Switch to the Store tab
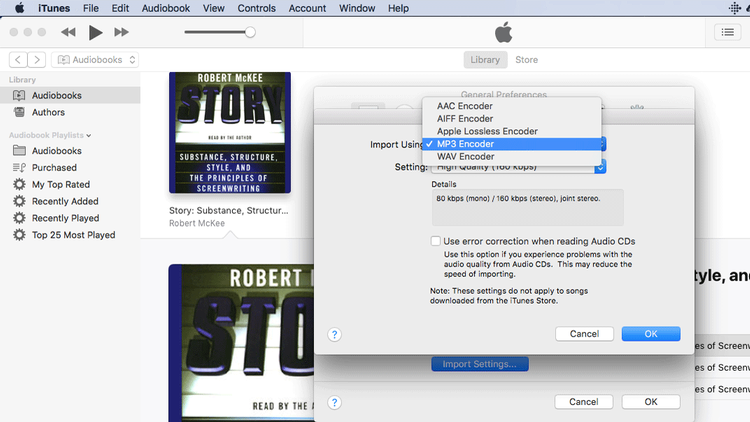This screenshot has width=750, height=422. coord(526,60)
